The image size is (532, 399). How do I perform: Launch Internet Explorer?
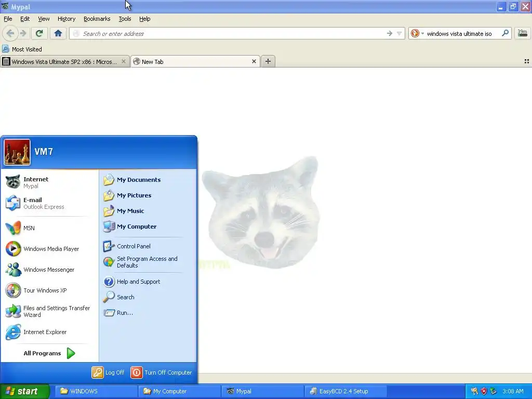click(49, 332)
